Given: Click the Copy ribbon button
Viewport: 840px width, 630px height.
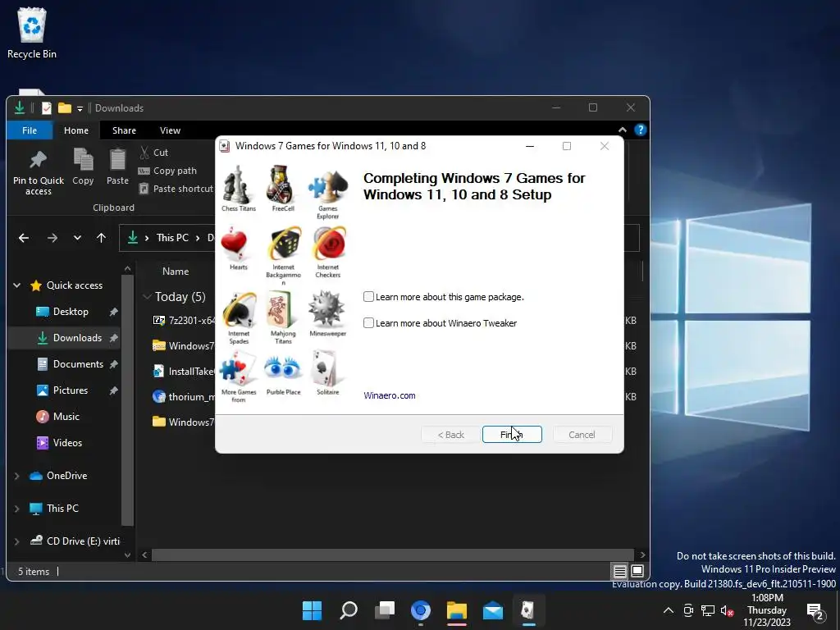Looking at the screenshot, I should [83, 167].
